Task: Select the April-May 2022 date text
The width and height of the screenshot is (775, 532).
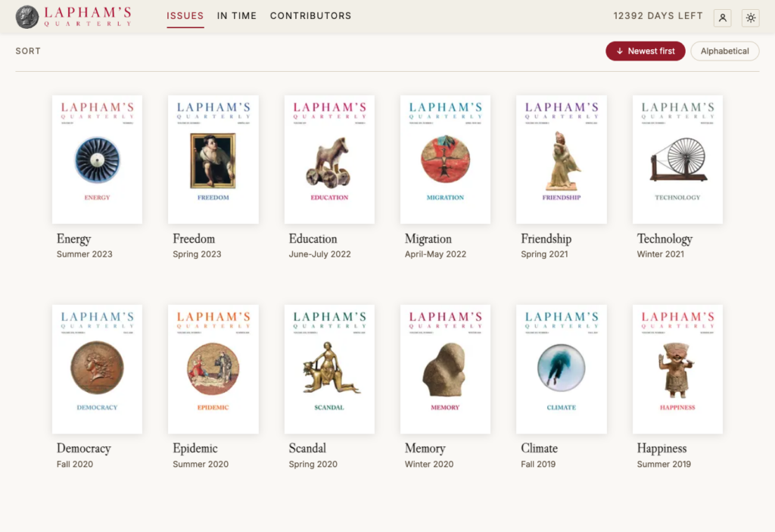Action: point(435,254)
